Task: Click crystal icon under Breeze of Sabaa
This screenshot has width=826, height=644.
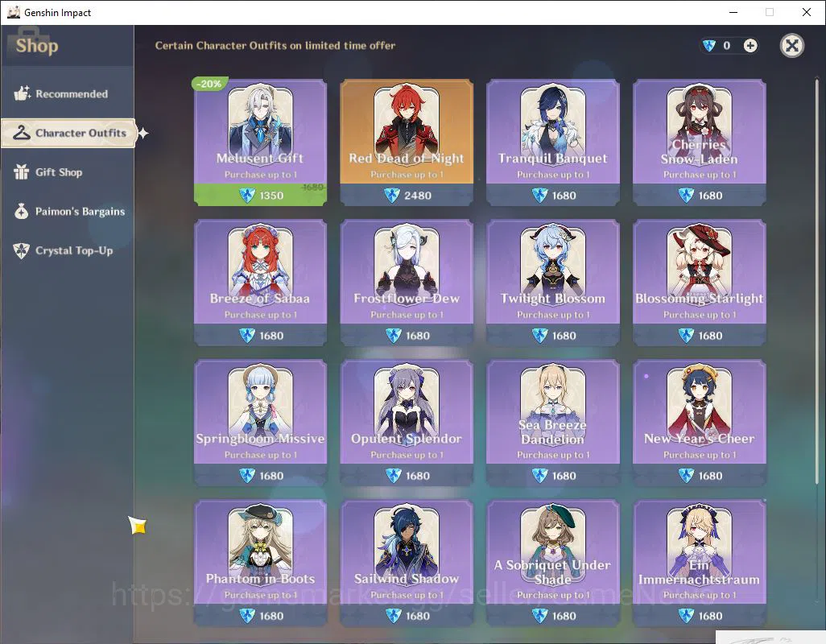Action: [x=247, y=336]
